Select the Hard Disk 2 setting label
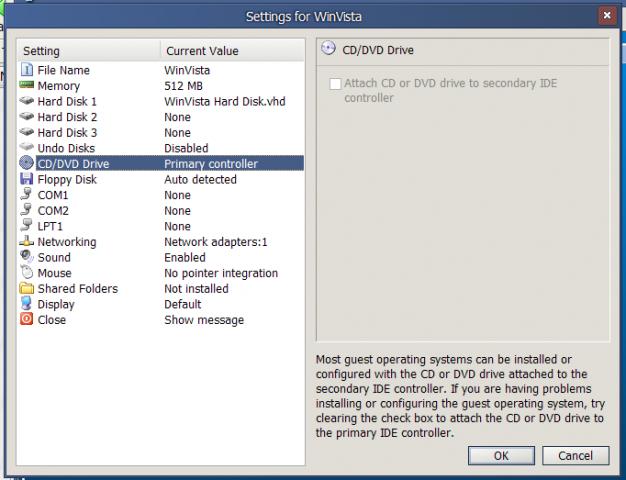 tap(67, 117)
